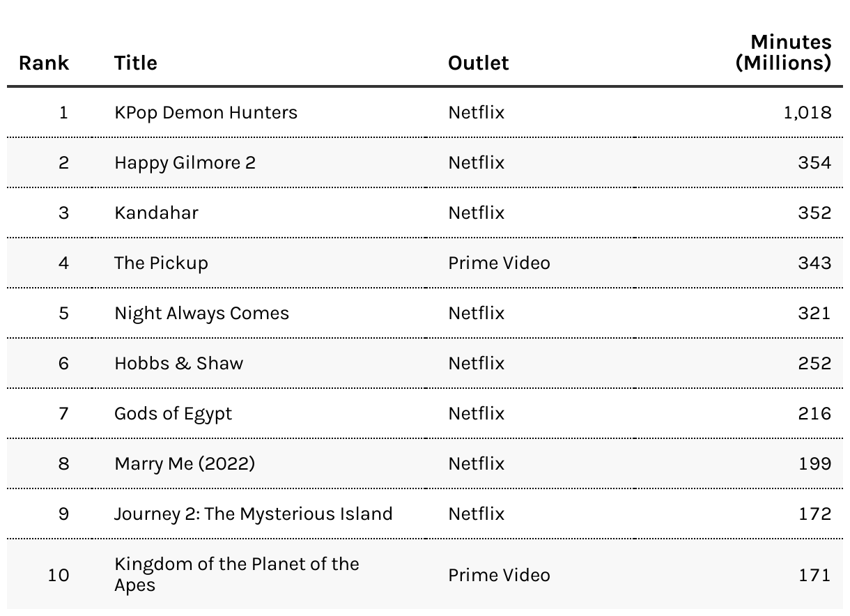The width and height of the screenshot is (850, 616).
Task: Click the Night Always Comes title
Action: coord(201,313)
